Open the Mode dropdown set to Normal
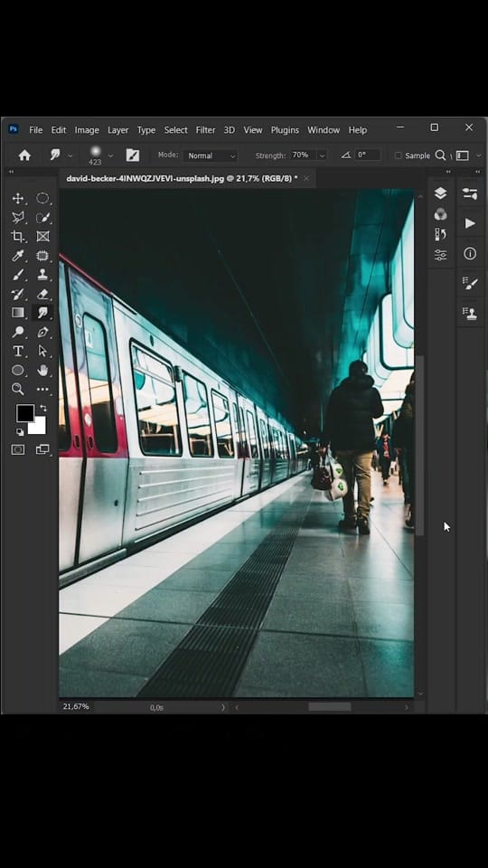The image size is (488, 868). coord(211,156)
